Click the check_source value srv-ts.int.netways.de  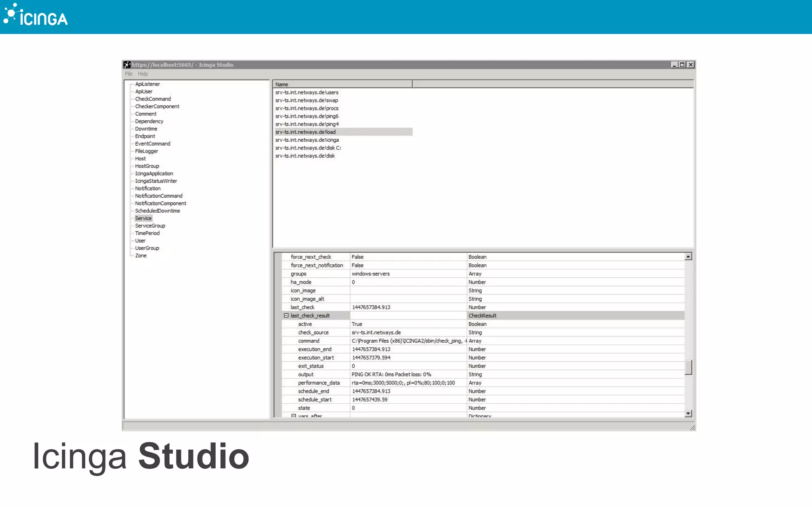[376, 333]
